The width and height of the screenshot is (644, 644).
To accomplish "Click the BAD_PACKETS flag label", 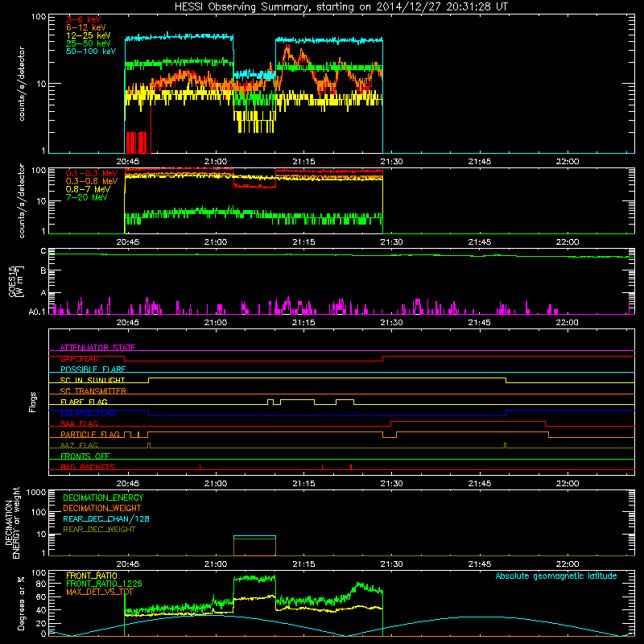I will [88, 467].
